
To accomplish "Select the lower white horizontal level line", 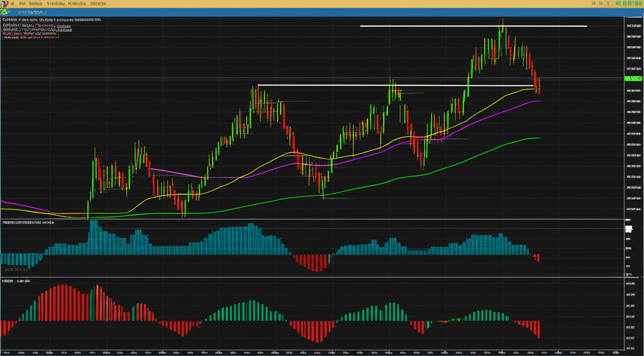I will 396,86.
